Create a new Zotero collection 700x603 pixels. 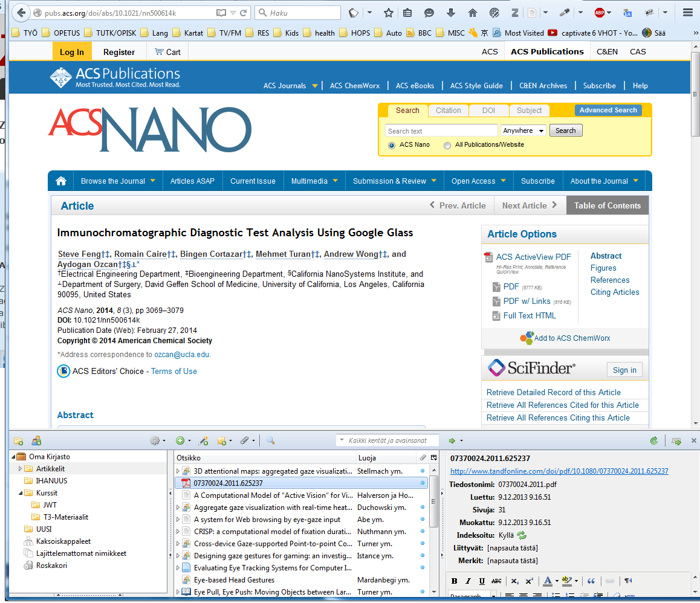point(18,441)
